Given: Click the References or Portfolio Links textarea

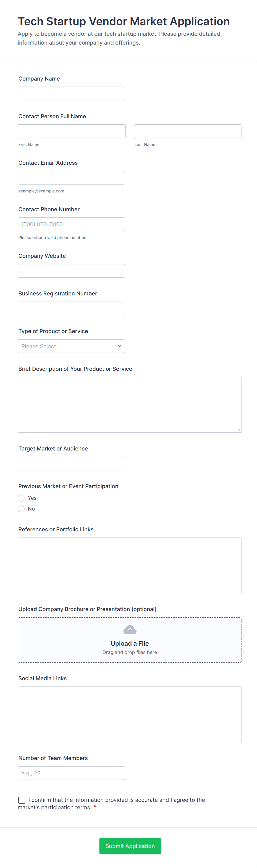Looking at the screenshot, I should 130,565.
